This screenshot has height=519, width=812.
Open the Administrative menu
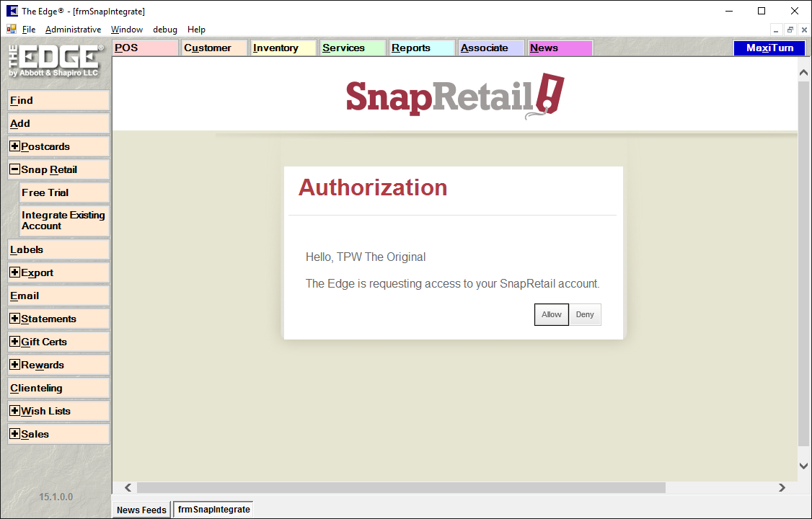point(73,30)
